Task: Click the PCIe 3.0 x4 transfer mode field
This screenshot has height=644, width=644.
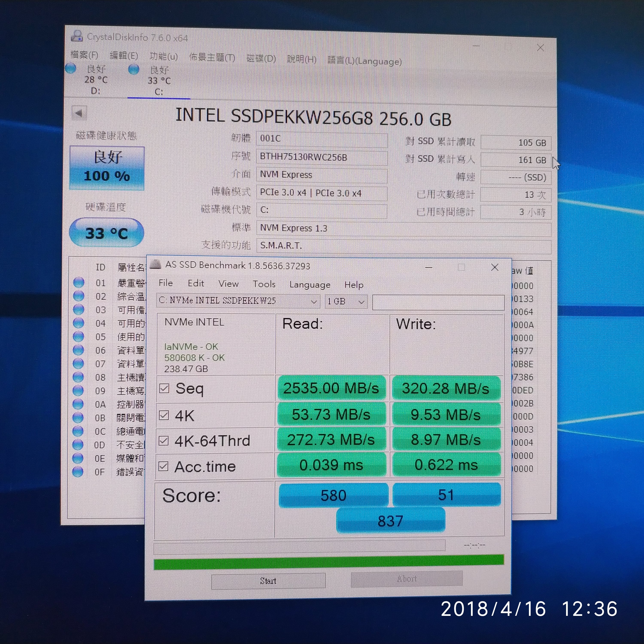Action: pos(322,193)
